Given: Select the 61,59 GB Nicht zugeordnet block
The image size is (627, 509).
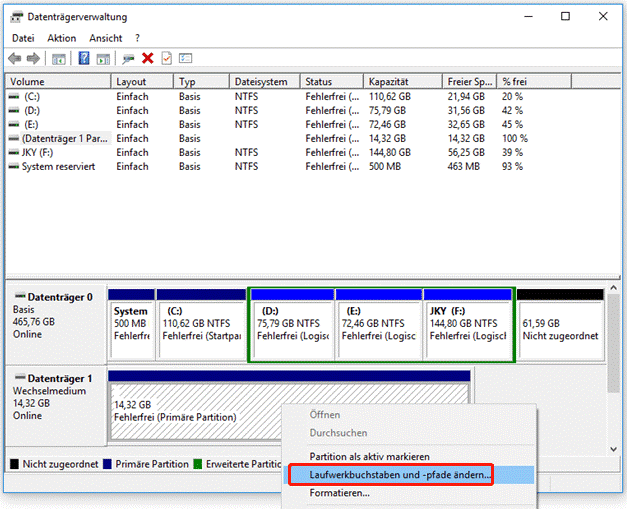Looking at the screenshot, I should pos(560,324).
